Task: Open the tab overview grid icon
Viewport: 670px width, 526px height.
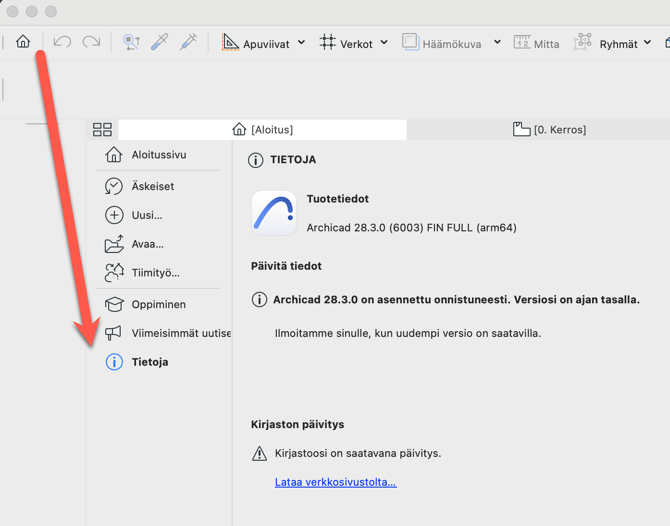Action: point(102,129)
